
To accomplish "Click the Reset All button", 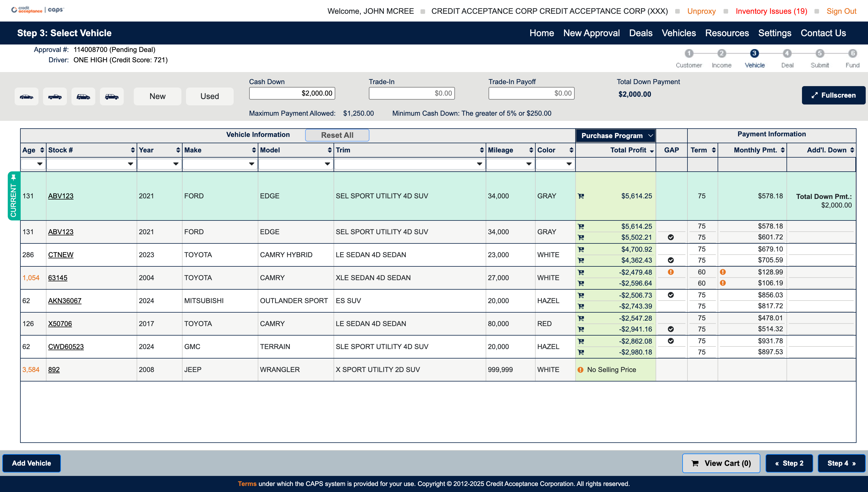I will pos(337,135).
